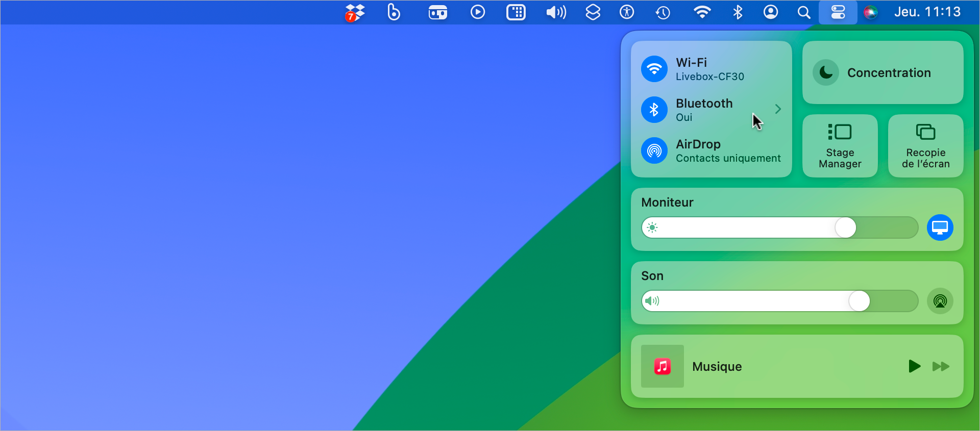Expand Bluetooth options with the chevron
The width and height of the screenshot is (980, 431).
(x=778, y=109)
